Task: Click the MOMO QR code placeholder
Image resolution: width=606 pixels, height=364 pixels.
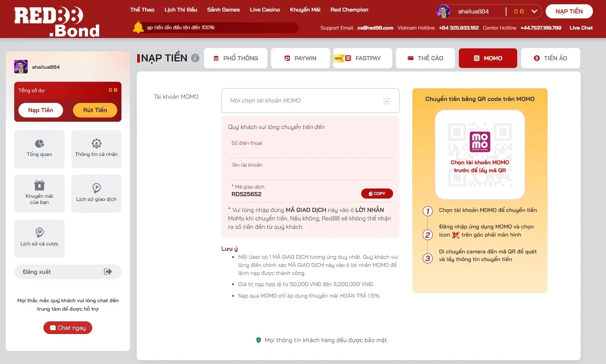Action: (480, 155)
